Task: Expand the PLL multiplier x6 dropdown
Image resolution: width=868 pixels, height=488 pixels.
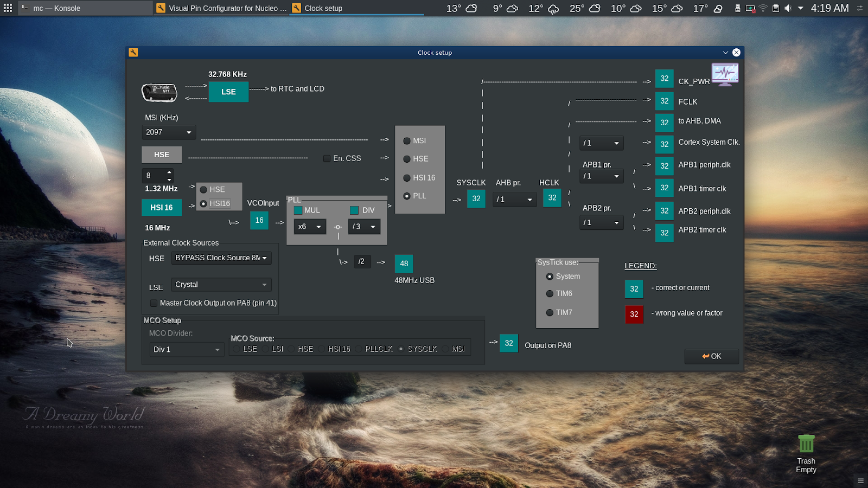Action: (x=310, y=227)
